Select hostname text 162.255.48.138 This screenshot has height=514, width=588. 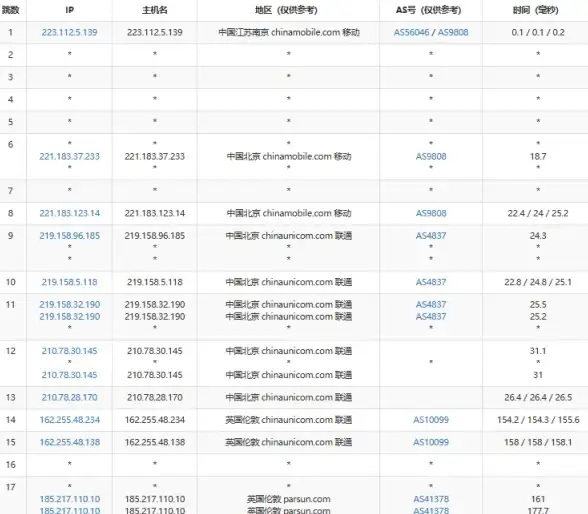154,442
